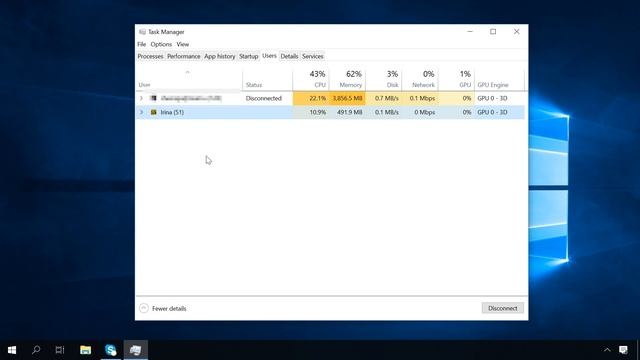
Task: Switch to the Performance tab
Action: pyautogui.click(x=184, y=56)
